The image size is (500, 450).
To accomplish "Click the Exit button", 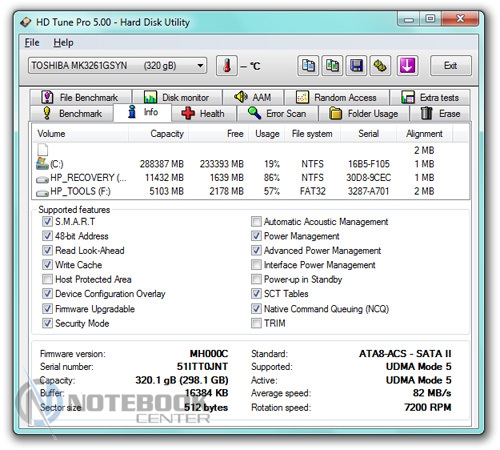I will (x=451, y=65).
